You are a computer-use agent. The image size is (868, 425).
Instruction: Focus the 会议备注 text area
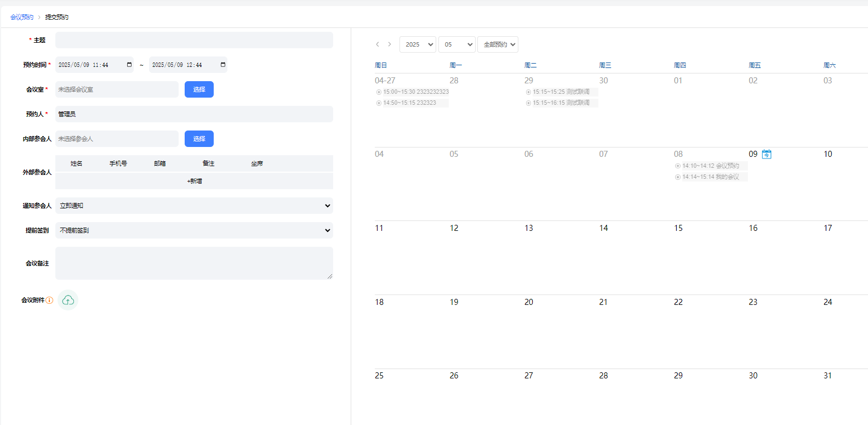pyautogui.click(x=194, y=263)
